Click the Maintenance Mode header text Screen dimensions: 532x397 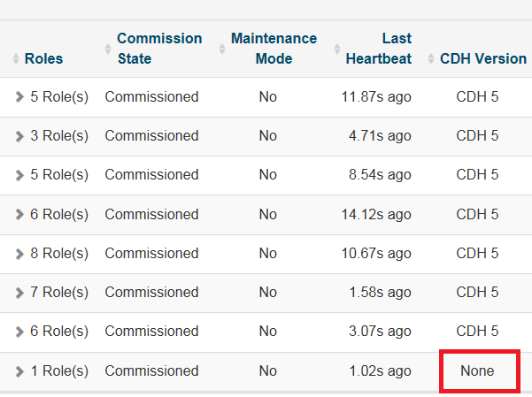coord(274,49)
